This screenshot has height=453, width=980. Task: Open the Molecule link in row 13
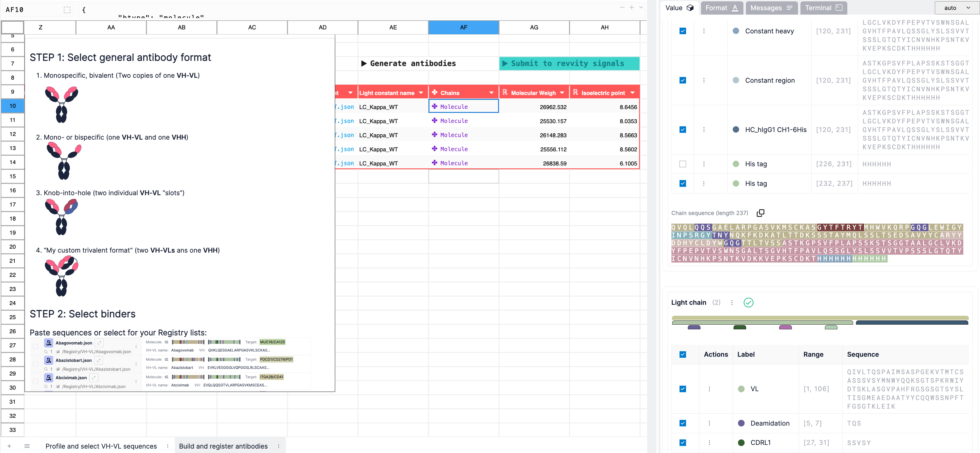[x=454, y=149]
